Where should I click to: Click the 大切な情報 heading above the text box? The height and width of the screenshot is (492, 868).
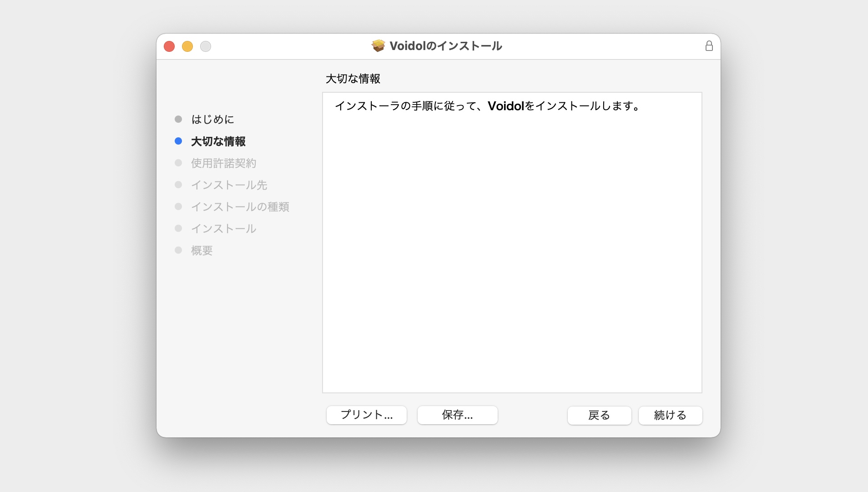(352, 79)
